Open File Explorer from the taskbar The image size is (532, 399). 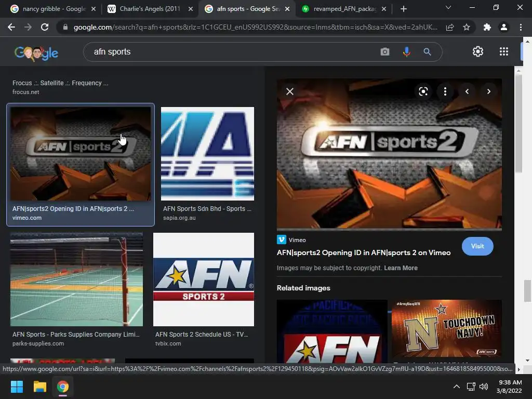click(x=39, y=387)
